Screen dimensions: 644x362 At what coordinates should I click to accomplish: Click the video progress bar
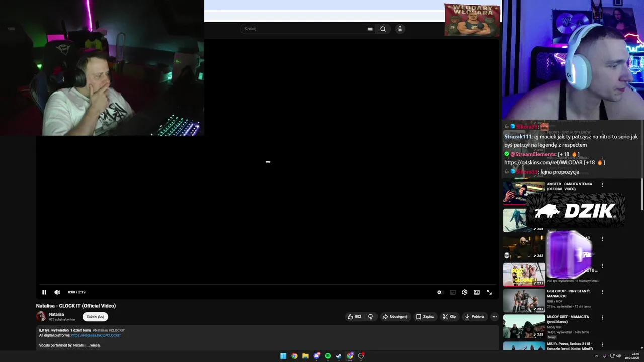[267, 285]
